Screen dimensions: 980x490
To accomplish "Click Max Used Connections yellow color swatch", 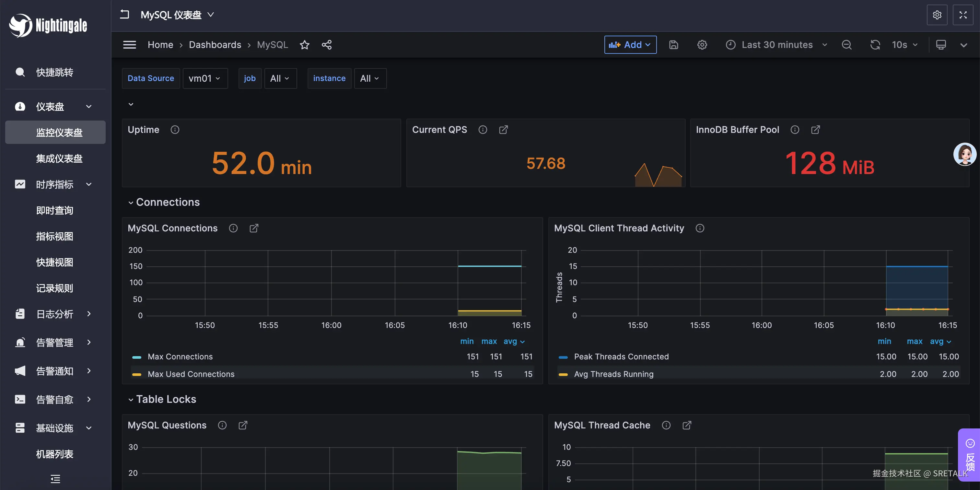I will coord(136,374).
